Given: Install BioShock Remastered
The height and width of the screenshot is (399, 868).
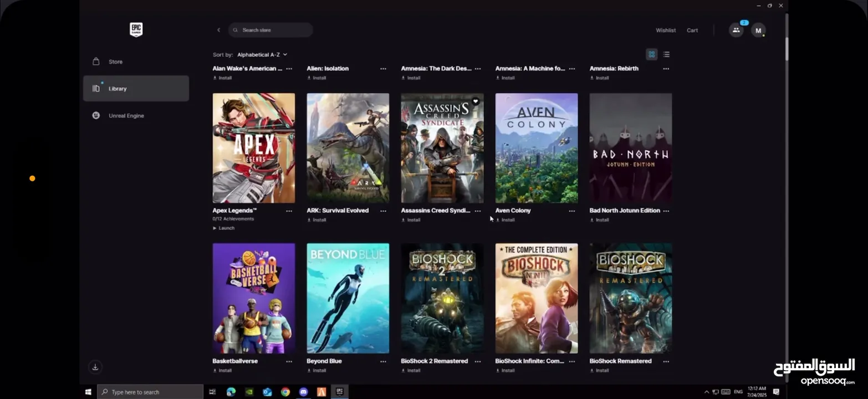Looking at the screenshot, I should pos(599,370).
